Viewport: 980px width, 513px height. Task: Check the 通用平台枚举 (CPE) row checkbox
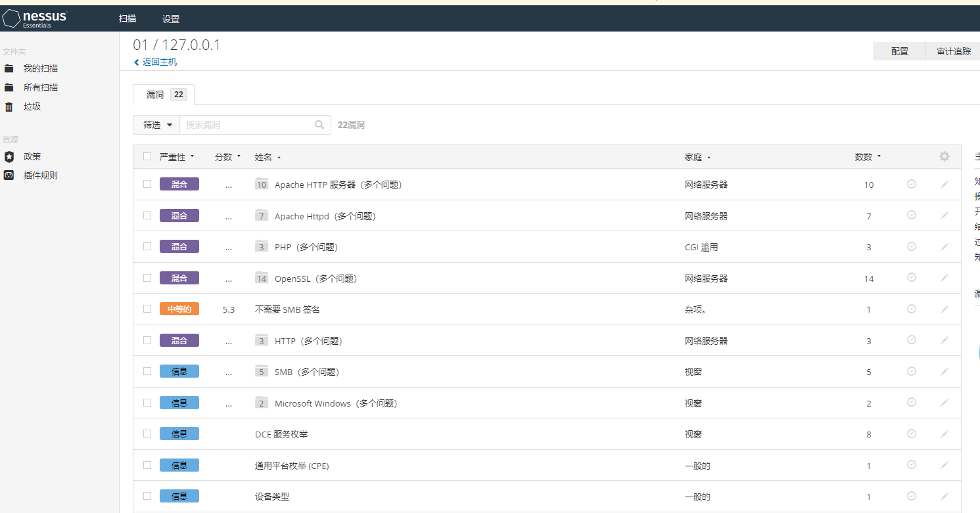coord(147,465)
